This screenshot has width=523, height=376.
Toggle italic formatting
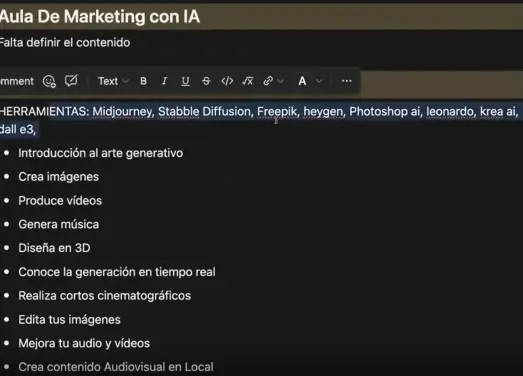pyautogui.click(x=164, y=81)
